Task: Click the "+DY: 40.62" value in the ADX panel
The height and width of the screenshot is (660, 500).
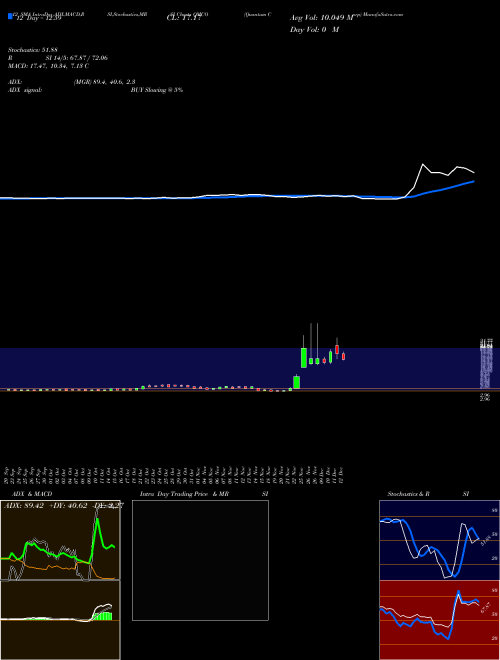Action: [x=69, y=506]
